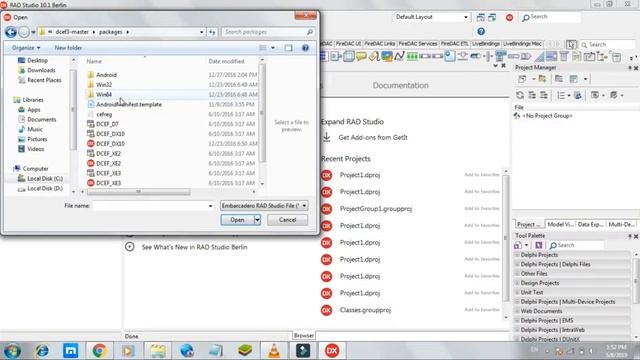Open the Documentation section
The width and height of the screenshot is (640, 360).
[x=400, y=85]
